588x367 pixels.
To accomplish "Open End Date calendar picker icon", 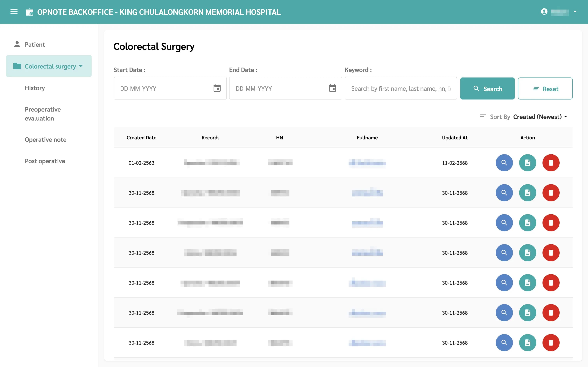I will point(332,88).
